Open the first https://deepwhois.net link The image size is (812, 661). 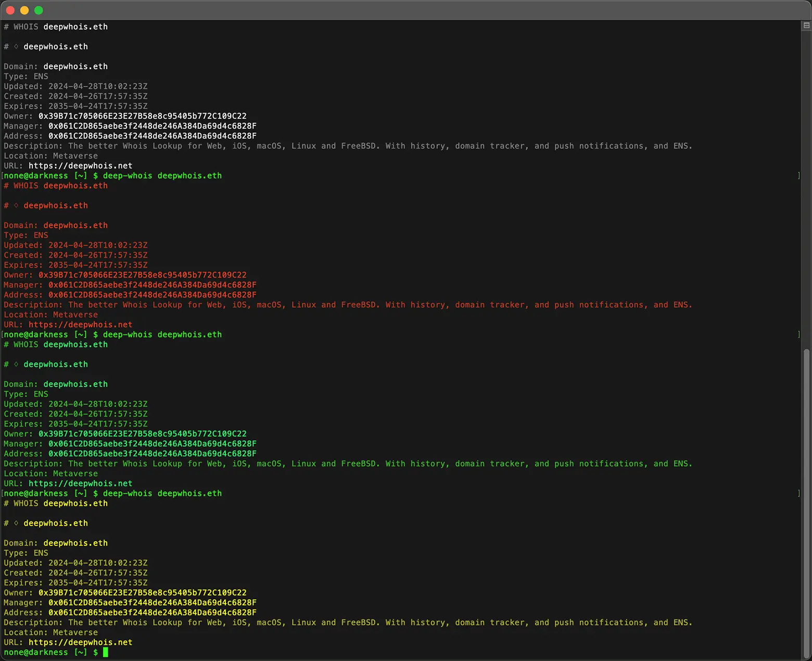(81, 165)
